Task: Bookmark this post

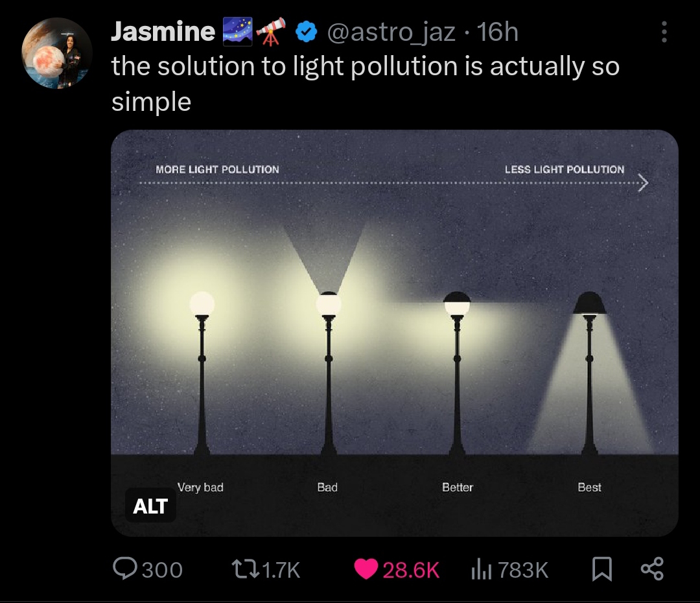Action: click(x=601, y=569)
